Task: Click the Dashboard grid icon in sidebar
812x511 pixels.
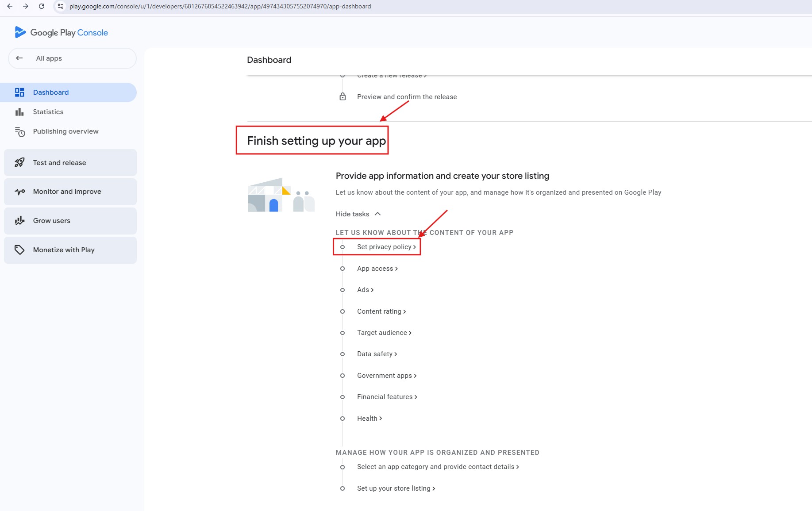Action: pos(19,92)
